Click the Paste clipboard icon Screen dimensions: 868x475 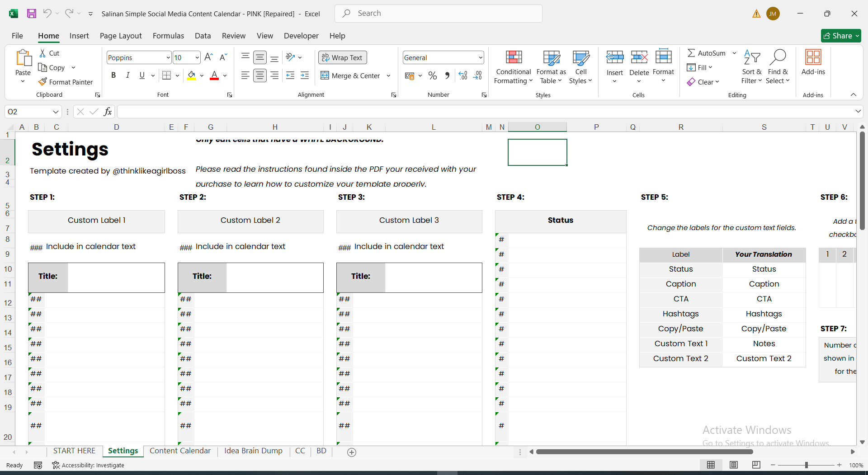[23, 58]
